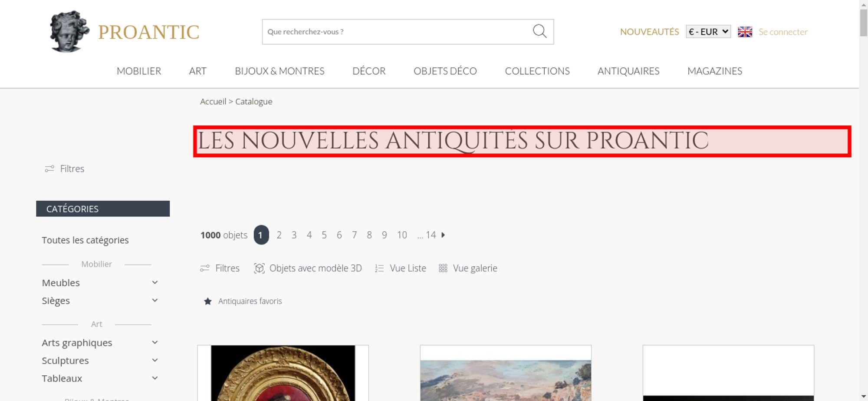Open the MOBILIER menu
This screenshot has height=401, width=868.
[x=139, y=71]
